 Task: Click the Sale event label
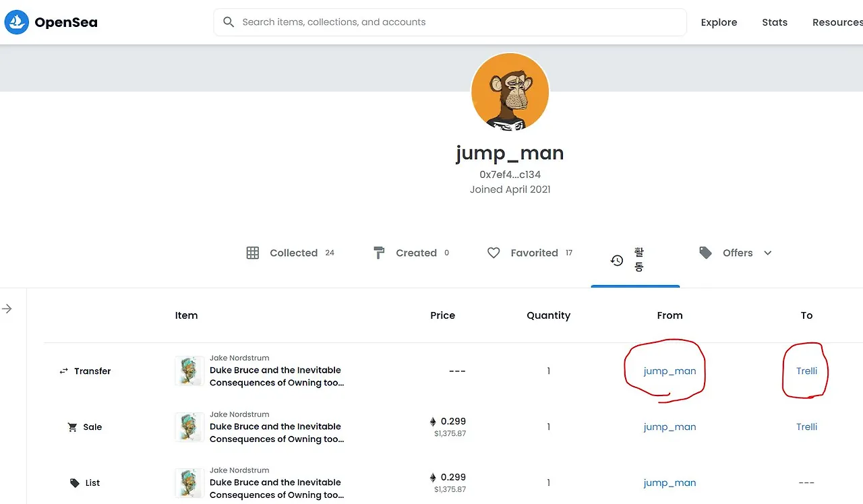coord(92,427)
